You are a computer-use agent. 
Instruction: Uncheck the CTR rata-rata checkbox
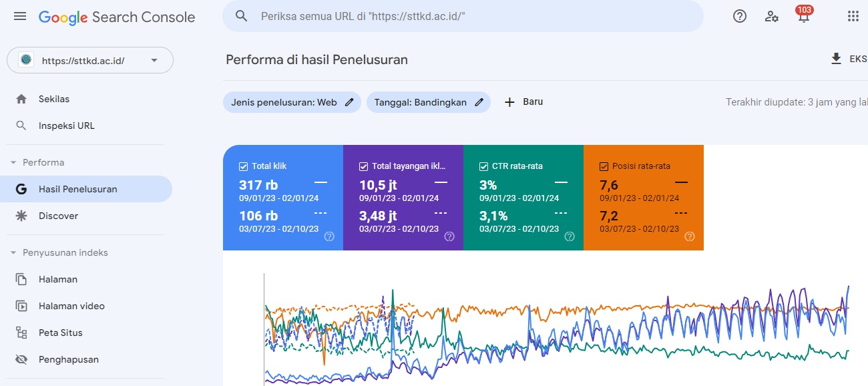coord(484,166)
